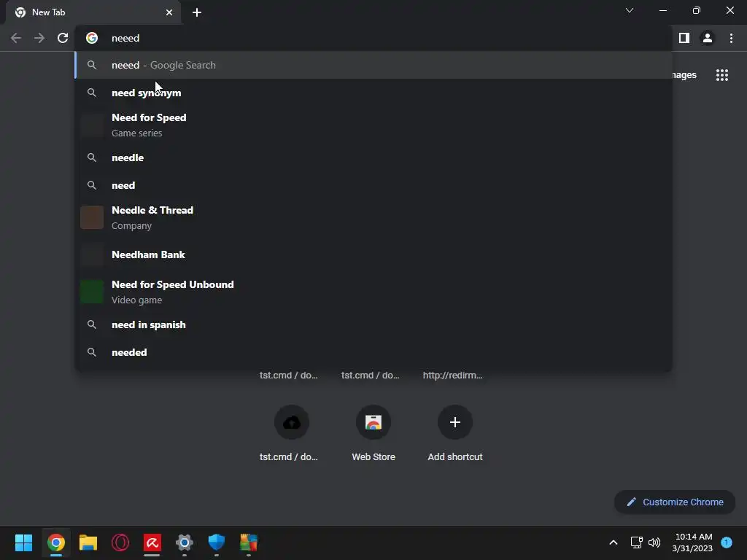
Task: Click Customize Chrome button
Action: coord(675,502)
